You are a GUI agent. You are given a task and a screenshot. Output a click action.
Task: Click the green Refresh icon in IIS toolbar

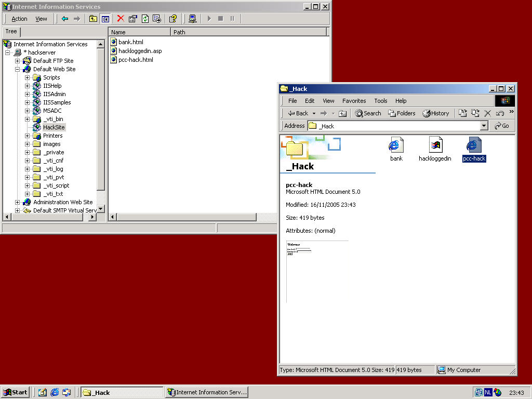pyautogui.click(x=145, y=19)
